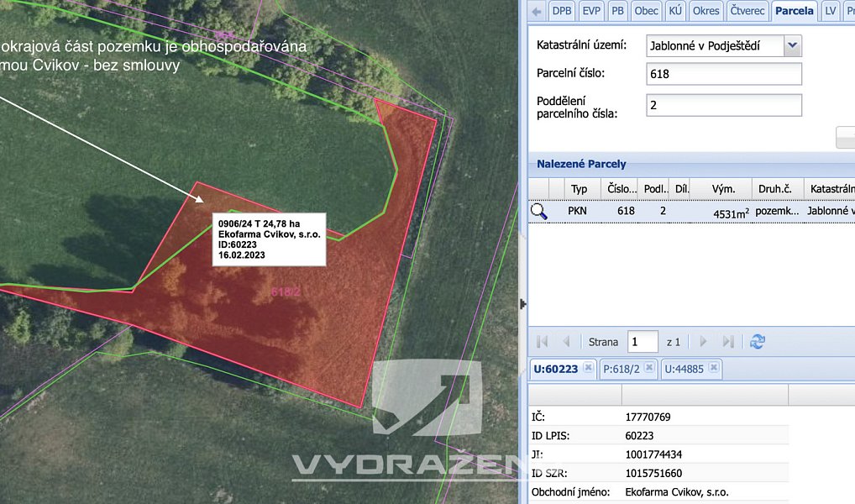Click the Strana page number field
The width and height of the screenshot is (855, 504).
(643, 342)
